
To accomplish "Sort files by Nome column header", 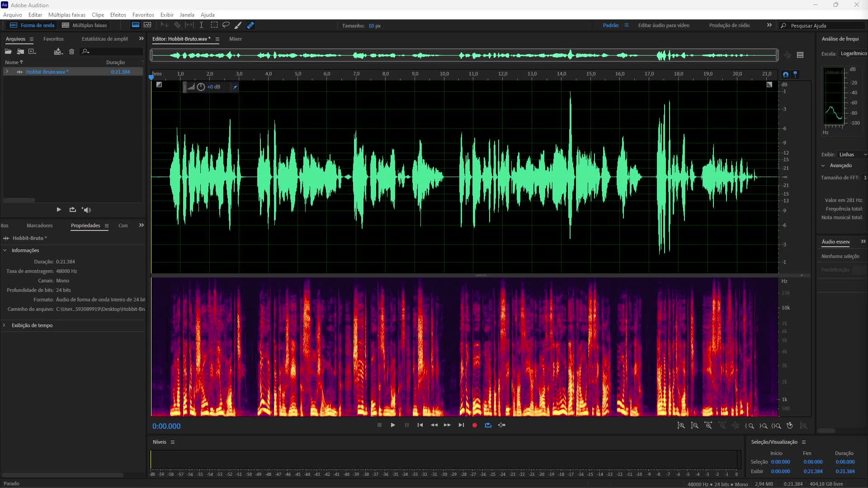I will pos(14,62).
